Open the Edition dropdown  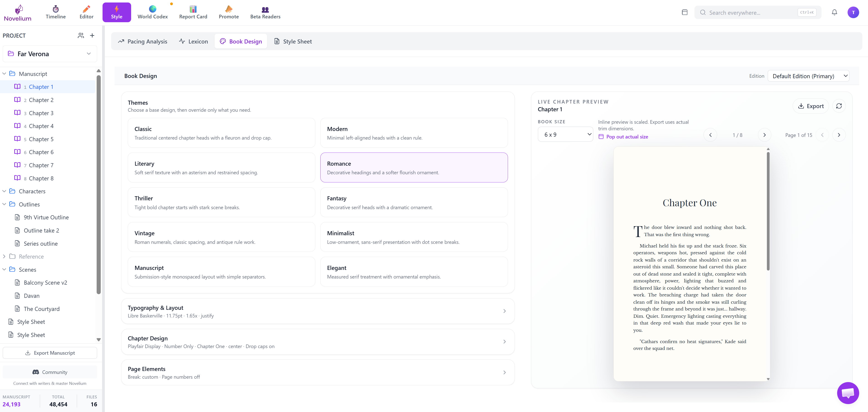pyautogui.click(x=809, y=76)
